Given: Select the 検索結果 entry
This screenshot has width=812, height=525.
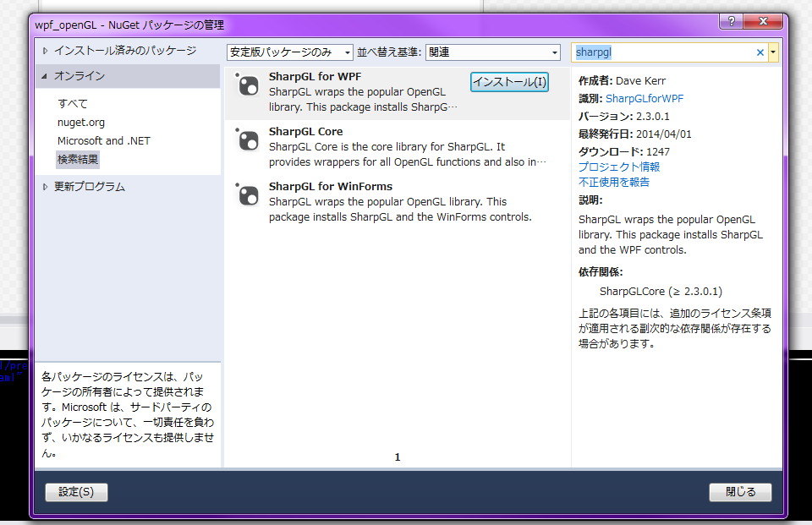Looking at the screenshot, I should (77, 160).
